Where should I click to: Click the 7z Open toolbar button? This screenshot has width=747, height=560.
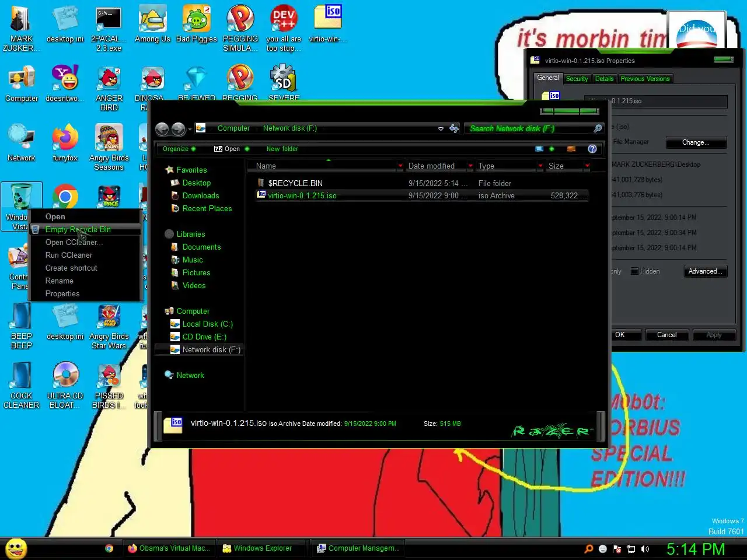click(x=227, y=149)
